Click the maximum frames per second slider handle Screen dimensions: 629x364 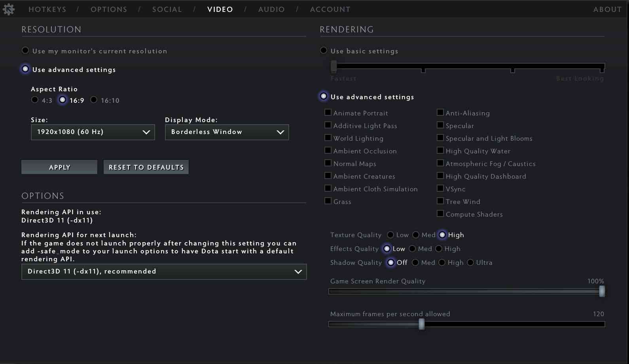pyautogui.click(x=422, y=324)
